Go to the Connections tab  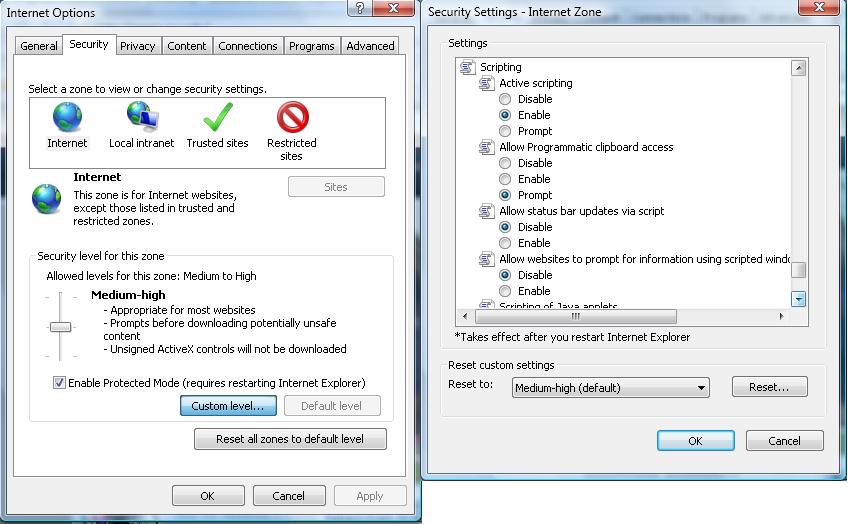click(x=248, y=46)
